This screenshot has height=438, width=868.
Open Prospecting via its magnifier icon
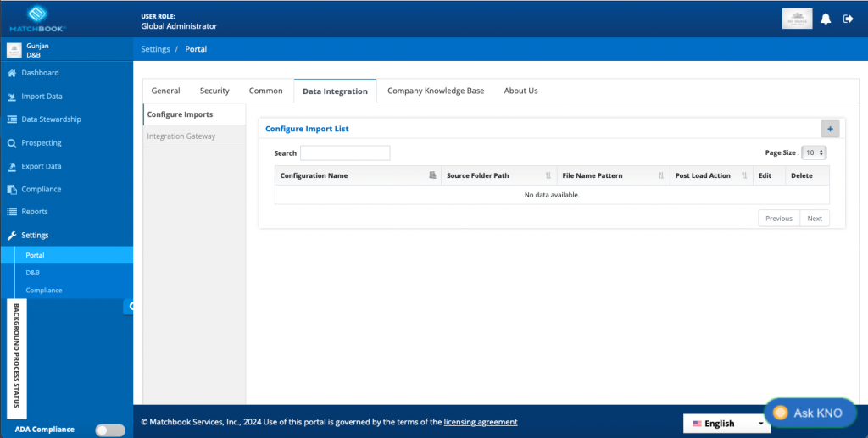click(x=12, y=143)
